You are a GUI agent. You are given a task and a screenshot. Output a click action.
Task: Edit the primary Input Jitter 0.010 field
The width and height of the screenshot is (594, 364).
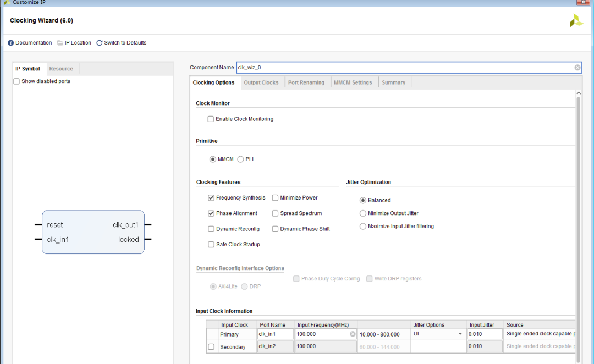[x=485, y=334]
